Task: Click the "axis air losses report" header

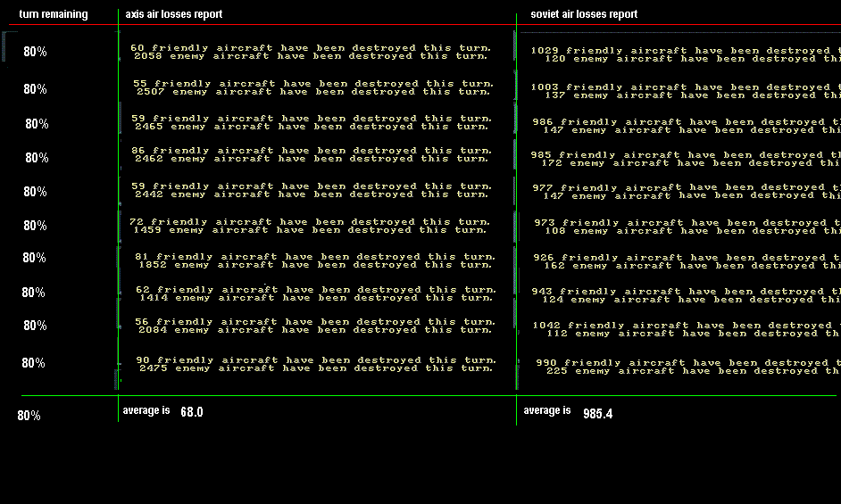Action: coord(174,14)
